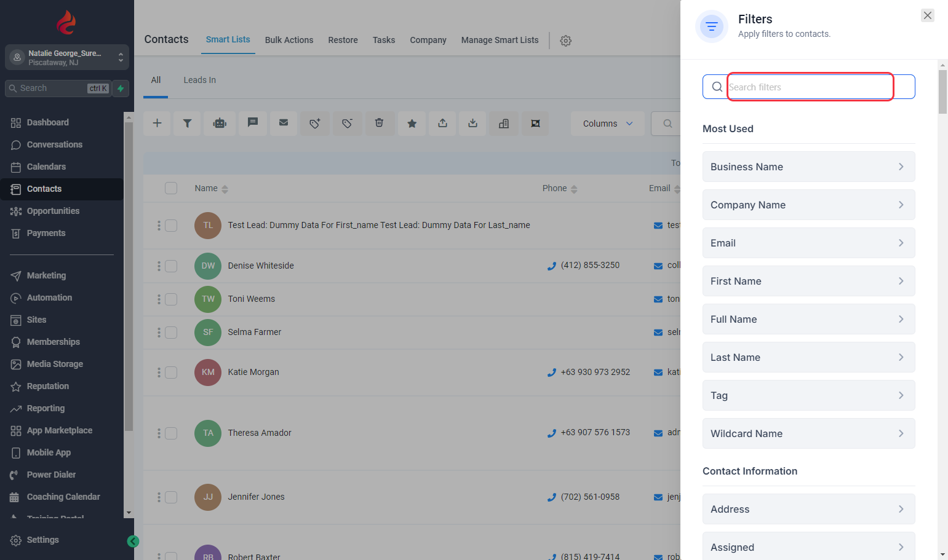Click the add contact plus icon
Image resolution: width=948 pixels, height=560 pixels.
(x=157, y=124)
